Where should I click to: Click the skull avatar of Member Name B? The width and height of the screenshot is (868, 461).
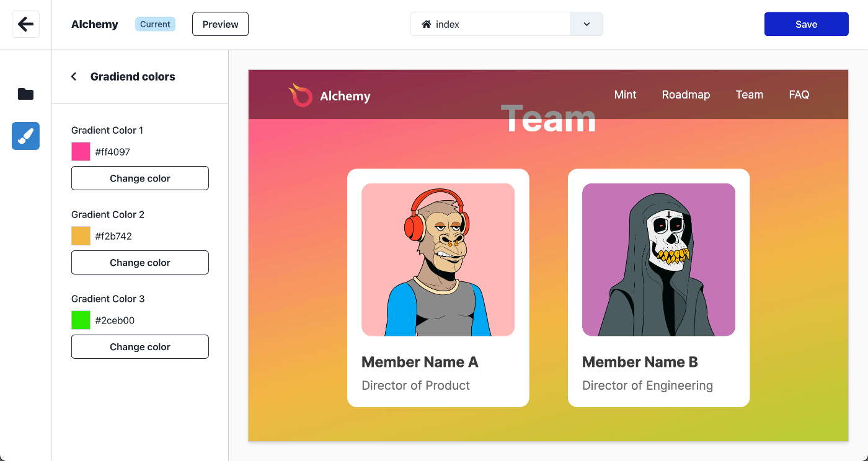[x=658, y=260]
